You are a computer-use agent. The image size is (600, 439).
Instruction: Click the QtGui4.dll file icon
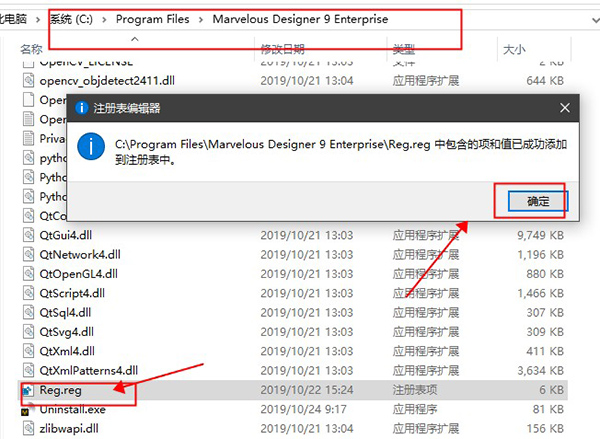pyautogui.click(x=28, y=235)
